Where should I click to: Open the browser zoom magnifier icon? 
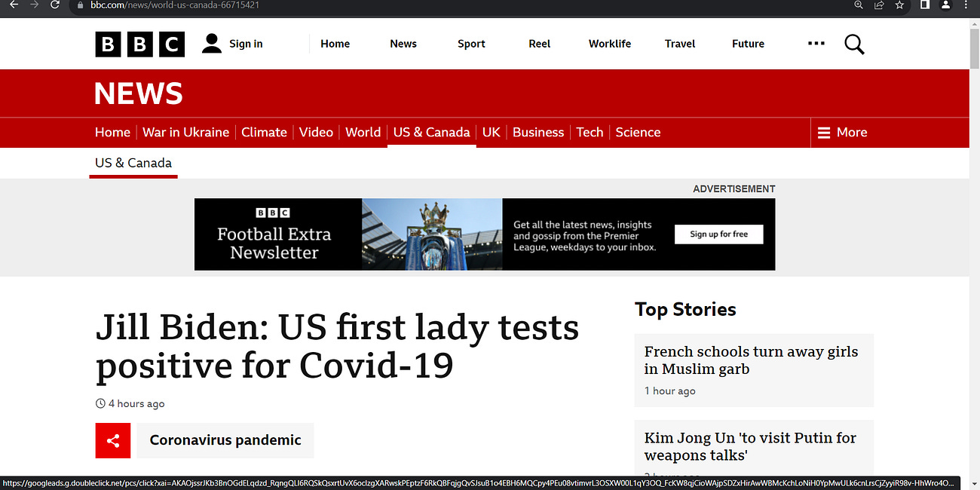pyautogui.click(x=859, y=5)
